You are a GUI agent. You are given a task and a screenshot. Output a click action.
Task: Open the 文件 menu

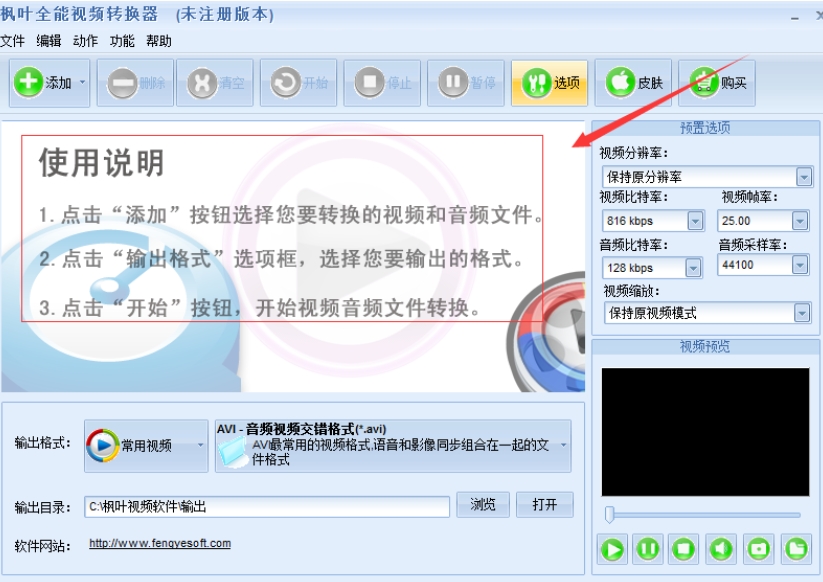coord(12,41)
